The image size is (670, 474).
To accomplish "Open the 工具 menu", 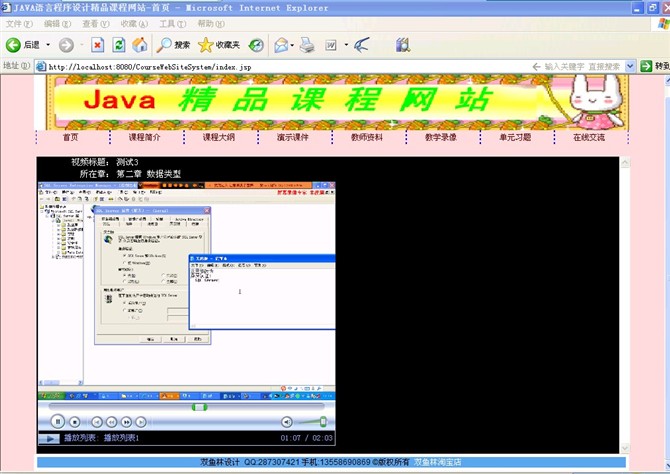I will click(x=173, y=24).
